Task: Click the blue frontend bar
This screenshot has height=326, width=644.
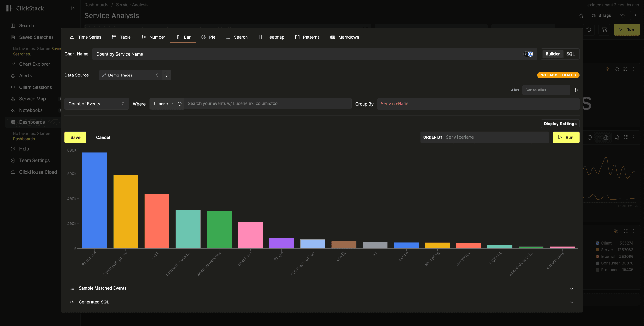Action: click(x=94, y=201)
